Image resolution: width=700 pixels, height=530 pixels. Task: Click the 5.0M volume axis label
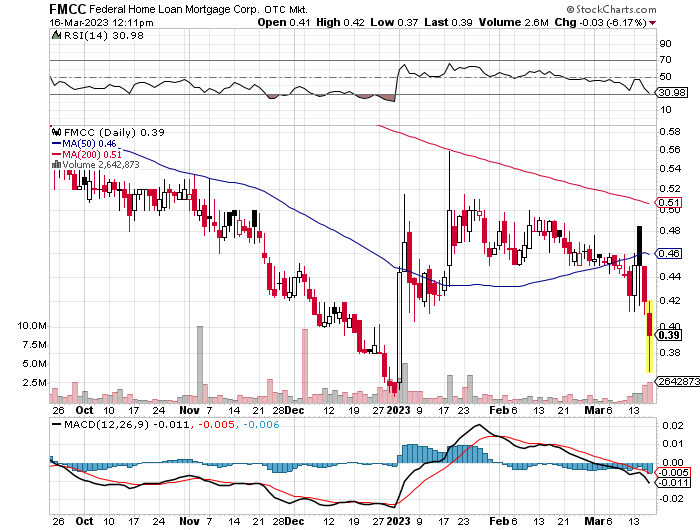35,363
